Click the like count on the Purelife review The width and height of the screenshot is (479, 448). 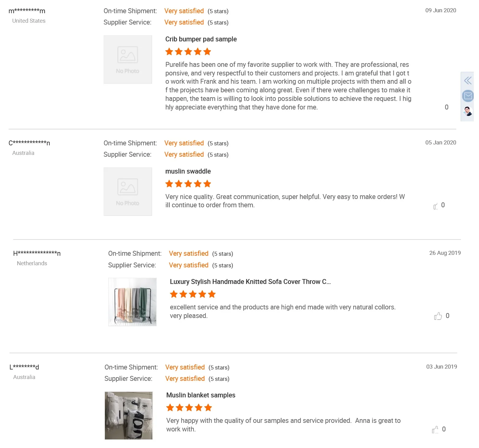pos(446,107)
